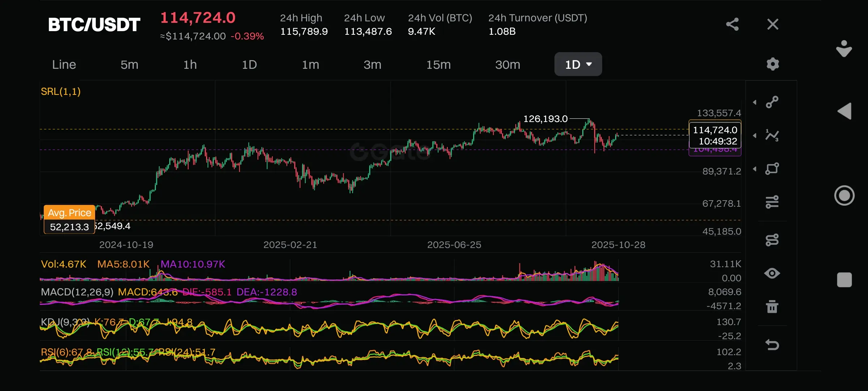Switch to the 15m timeframe tab

pos(438,64)
